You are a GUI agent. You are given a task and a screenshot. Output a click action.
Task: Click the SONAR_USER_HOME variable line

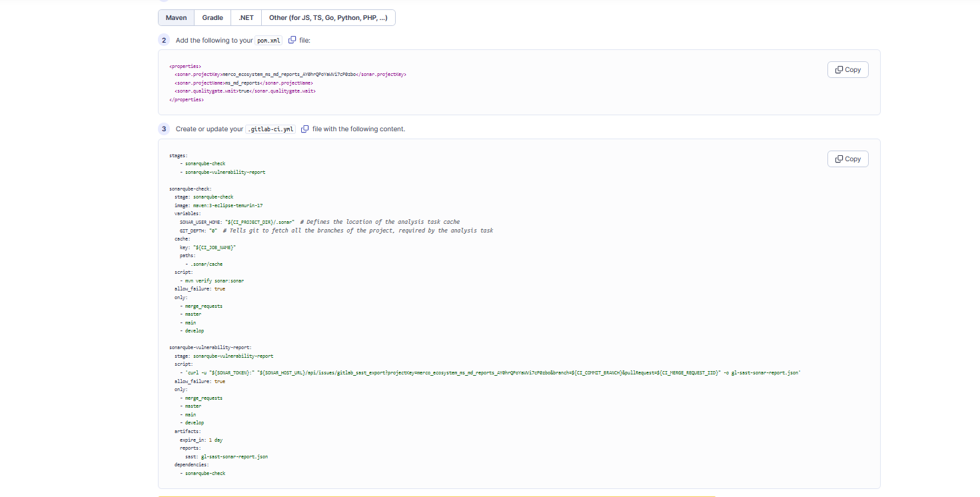click(320, 222)
